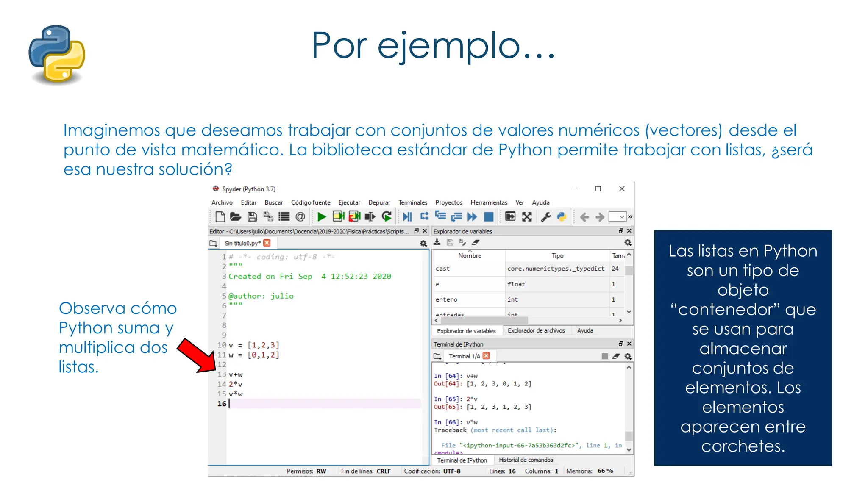
Task: Sort variables by the Tipo column header
Action: click(557, 255)
